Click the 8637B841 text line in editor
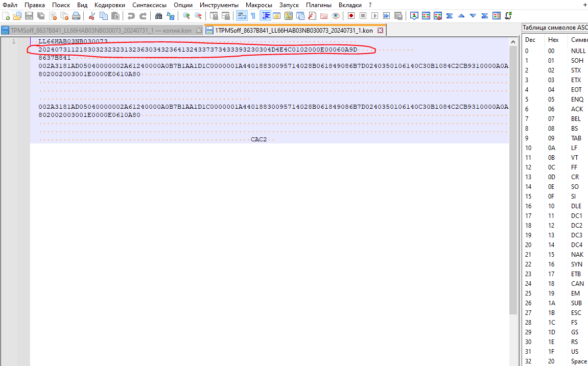The image size is (588, 366). click(x=54, y=58)
